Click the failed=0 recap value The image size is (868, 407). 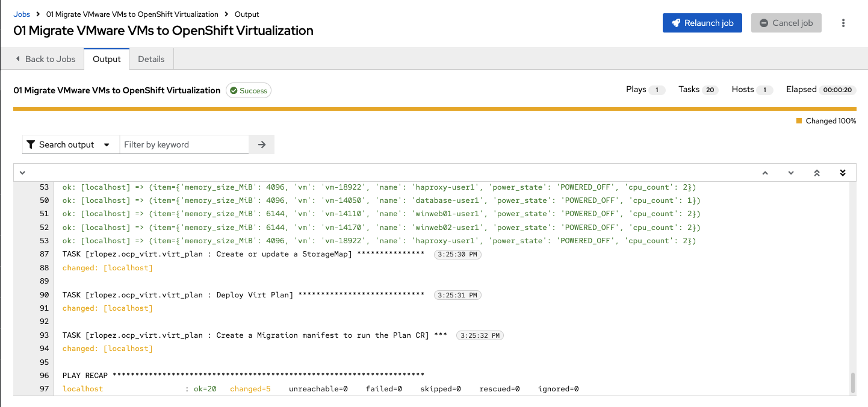coord(384,389)
